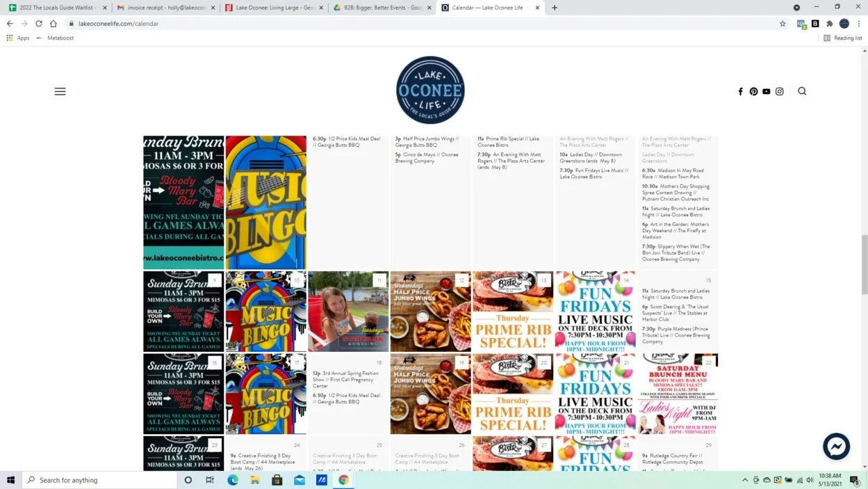Screen dimensions: 868x489
Task: Go to the browser home page
Action: point(54,23)
